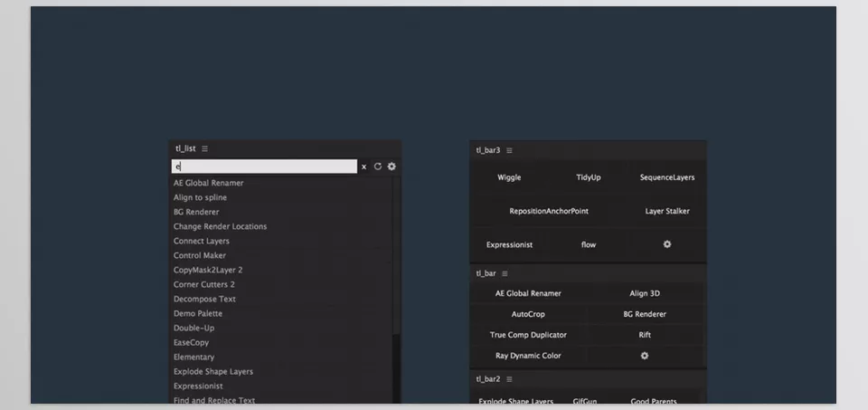Open the tl_bar panel menu icon

pyautogui.click(x=505, y=273)
